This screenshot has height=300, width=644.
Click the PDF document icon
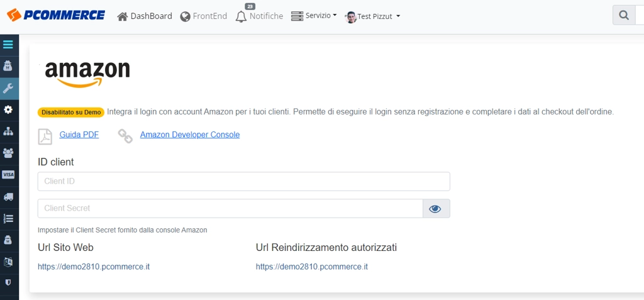click(x=45, y=136)
